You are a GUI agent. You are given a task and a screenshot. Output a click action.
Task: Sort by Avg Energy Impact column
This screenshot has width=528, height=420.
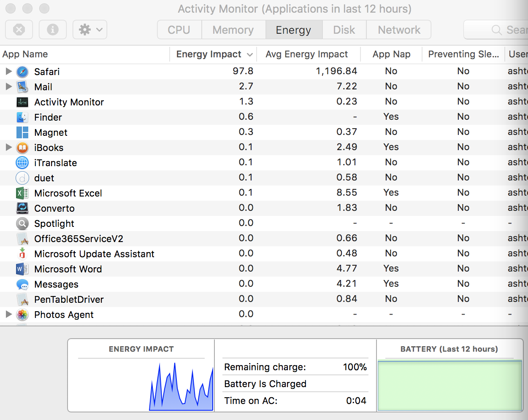(x=309, y=54)
